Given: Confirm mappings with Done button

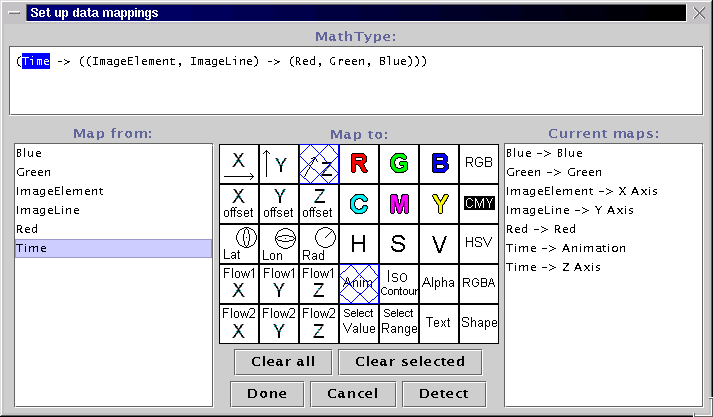Looking at the screenshot, I should (267, 394).
